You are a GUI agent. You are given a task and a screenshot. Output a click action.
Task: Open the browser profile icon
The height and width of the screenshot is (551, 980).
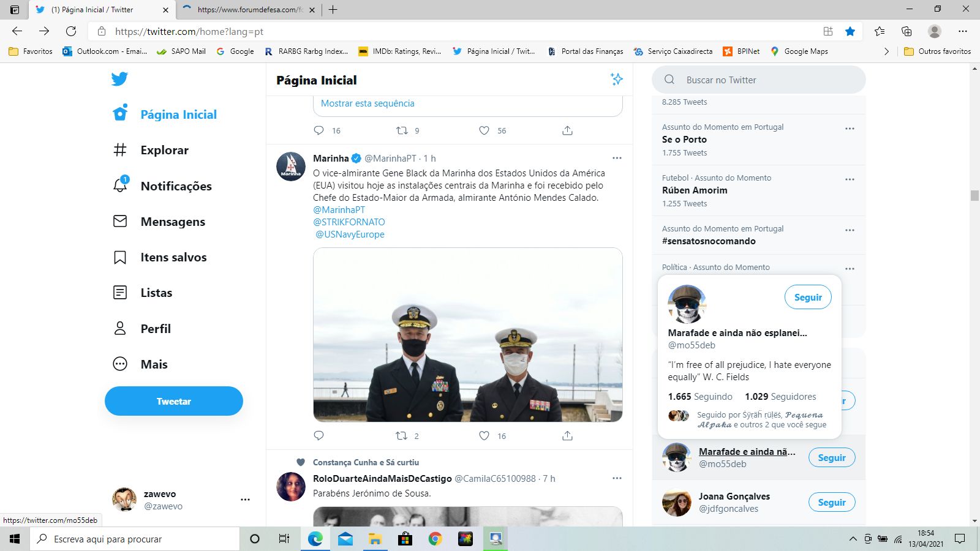coord(935,31)
